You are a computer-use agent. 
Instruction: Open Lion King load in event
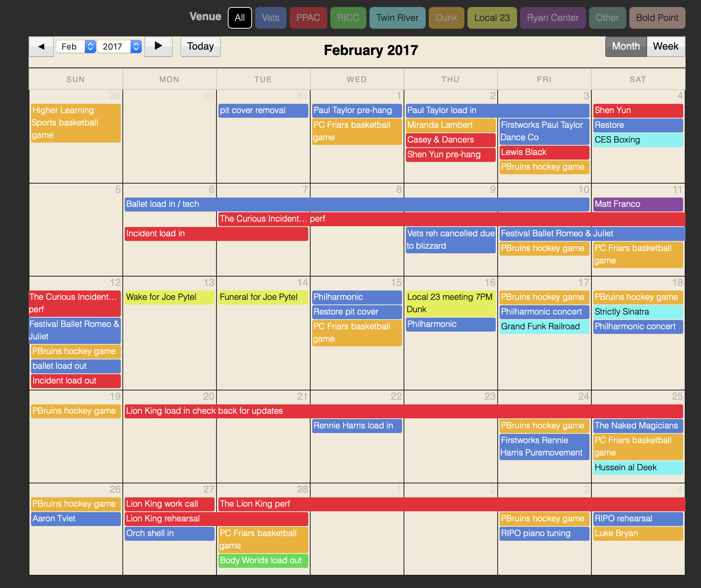coord(403,411)
